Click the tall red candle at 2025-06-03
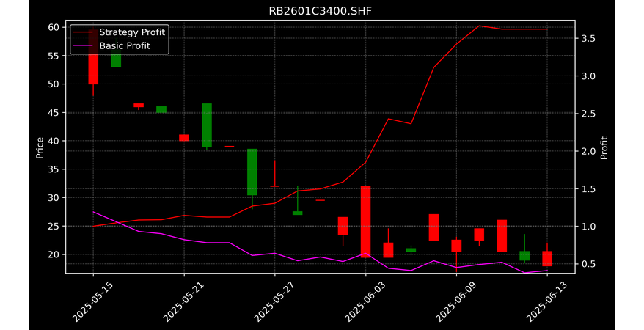Screen dimensions: 644x330 point(365,221)
